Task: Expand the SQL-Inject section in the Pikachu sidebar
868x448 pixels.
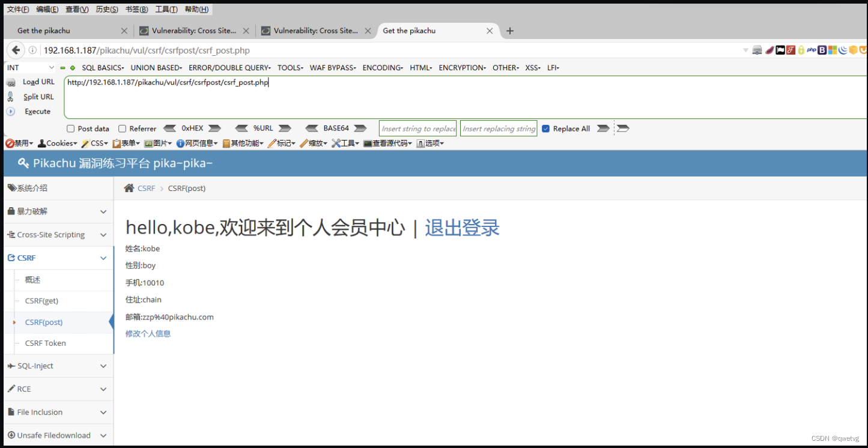Action: 57,366
